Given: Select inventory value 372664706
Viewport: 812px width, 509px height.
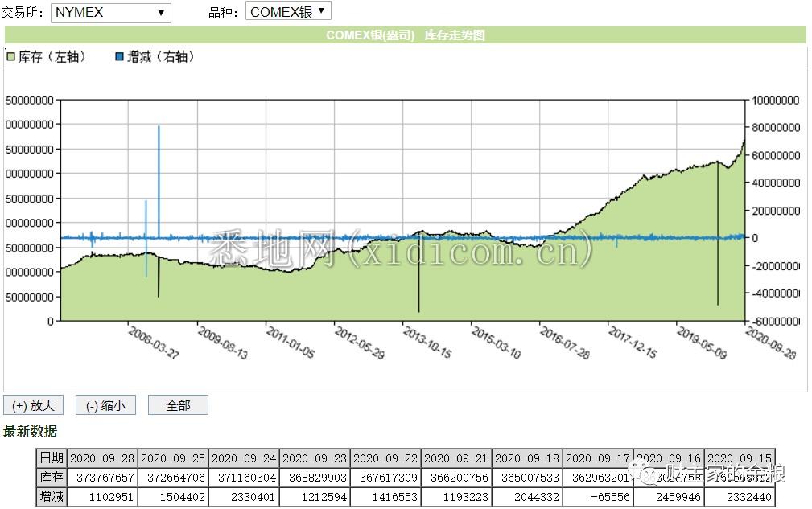Looking at the screenshot, I should pos(176,478).
